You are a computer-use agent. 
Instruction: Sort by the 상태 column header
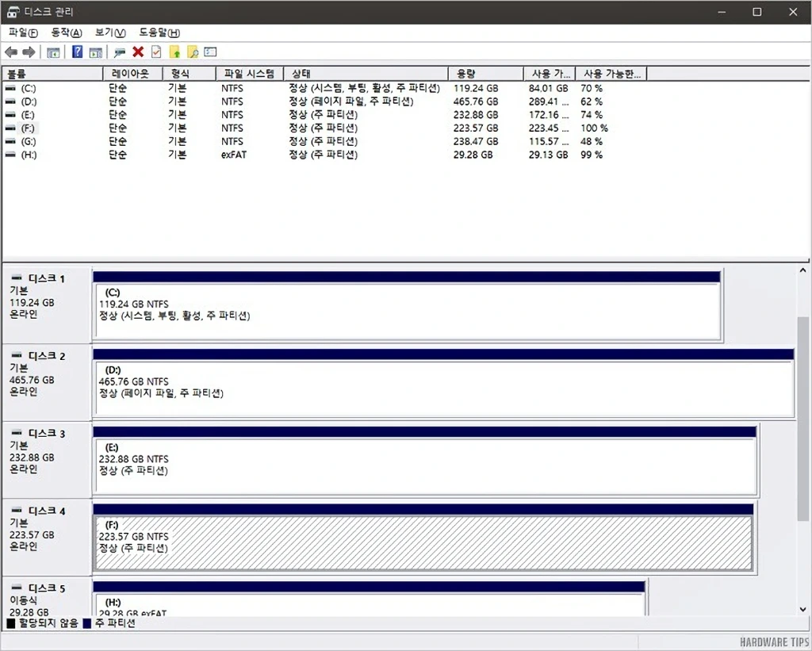click(x=366, y=74)
